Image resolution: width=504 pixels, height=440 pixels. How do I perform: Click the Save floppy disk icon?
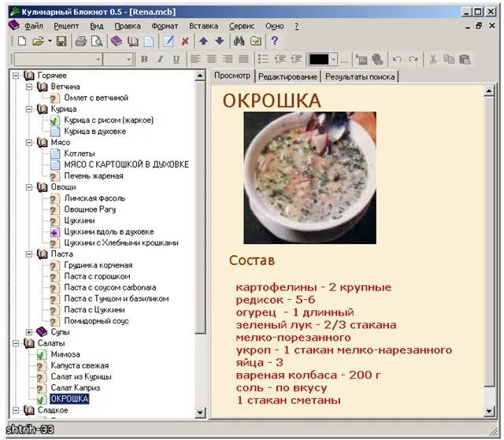[x=61, y=41]
